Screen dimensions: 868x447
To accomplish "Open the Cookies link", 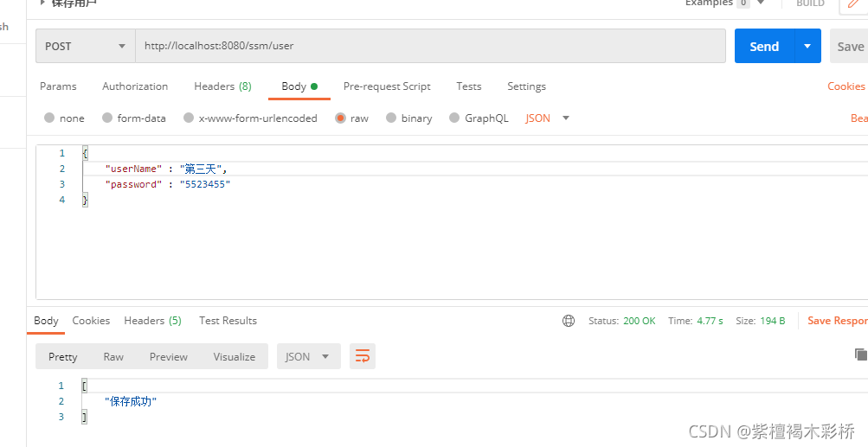I will coord(845,86).
